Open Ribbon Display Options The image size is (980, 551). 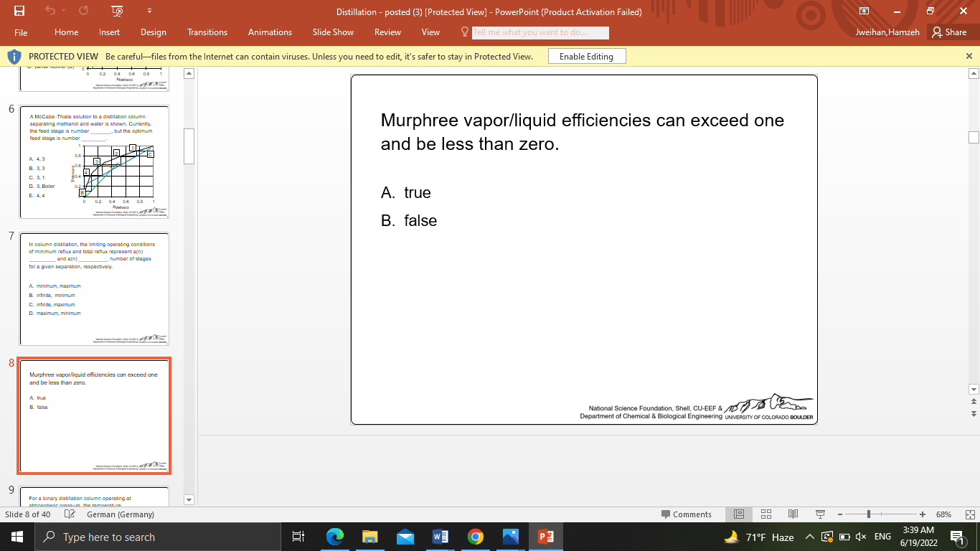864,11
